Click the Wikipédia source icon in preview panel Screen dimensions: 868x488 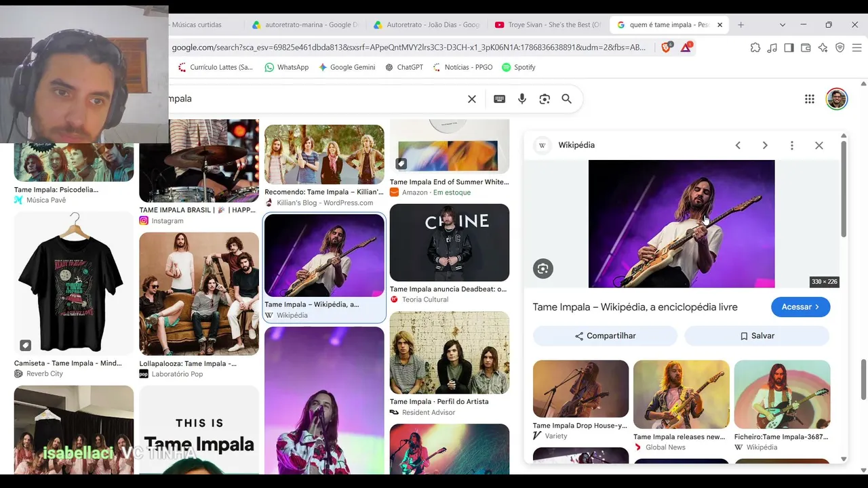[542, 145]
